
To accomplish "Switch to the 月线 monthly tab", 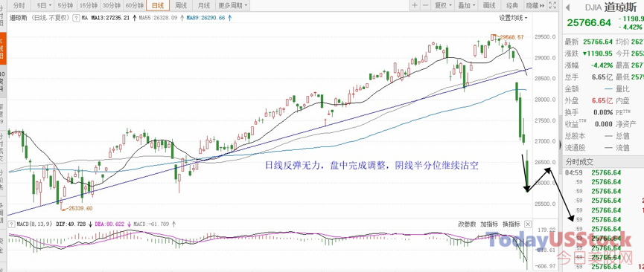I will (204, 5).
